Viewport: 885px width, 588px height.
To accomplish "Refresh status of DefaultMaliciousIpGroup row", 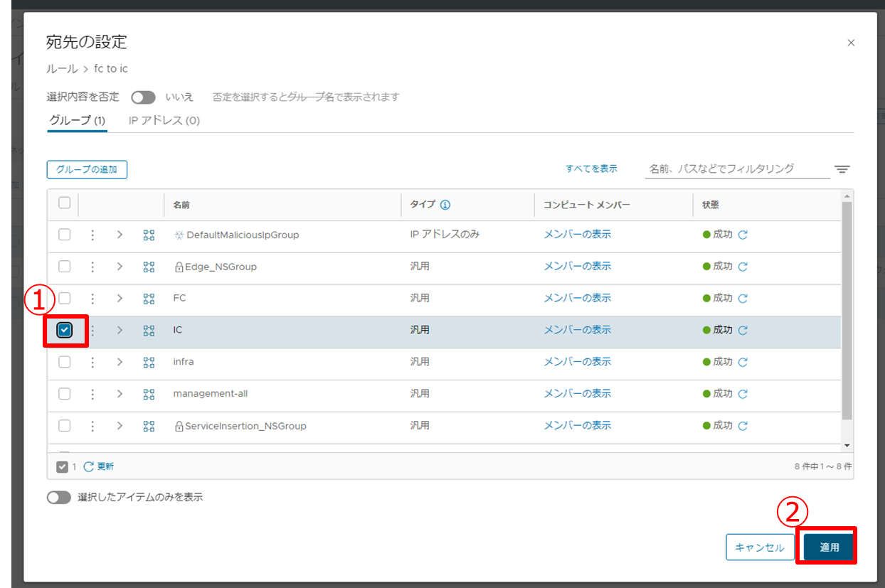I will pyautogui.click(x=743, y=235).
